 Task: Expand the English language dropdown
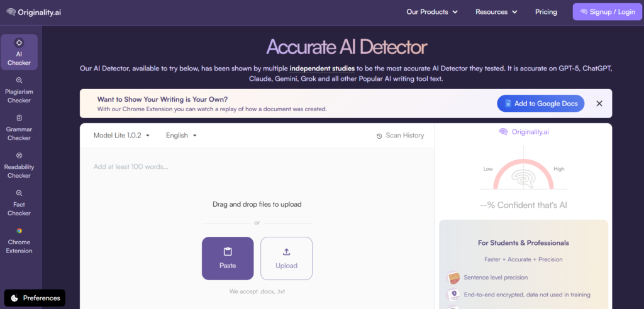pos(182,136)
